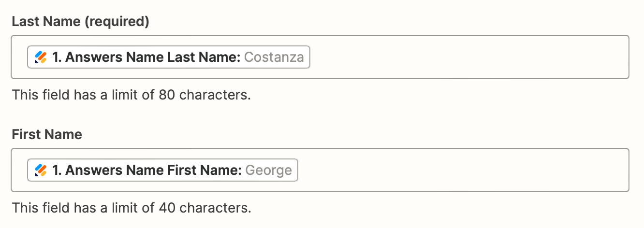
Task: Select the 'Answers Name First Name' mapped pill
Action: (x=162, y=171)
